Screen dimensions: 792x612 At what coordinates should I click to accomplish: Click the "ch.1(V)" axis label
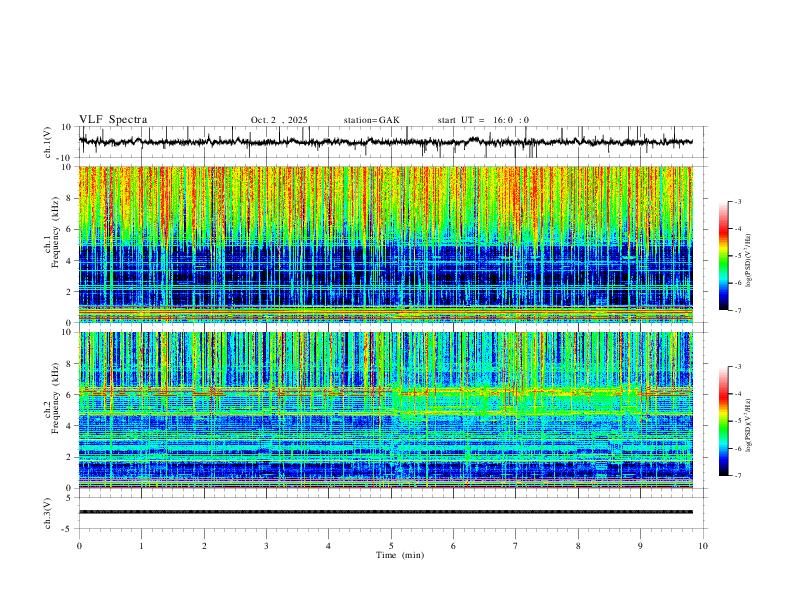click(x=48, y=142)
